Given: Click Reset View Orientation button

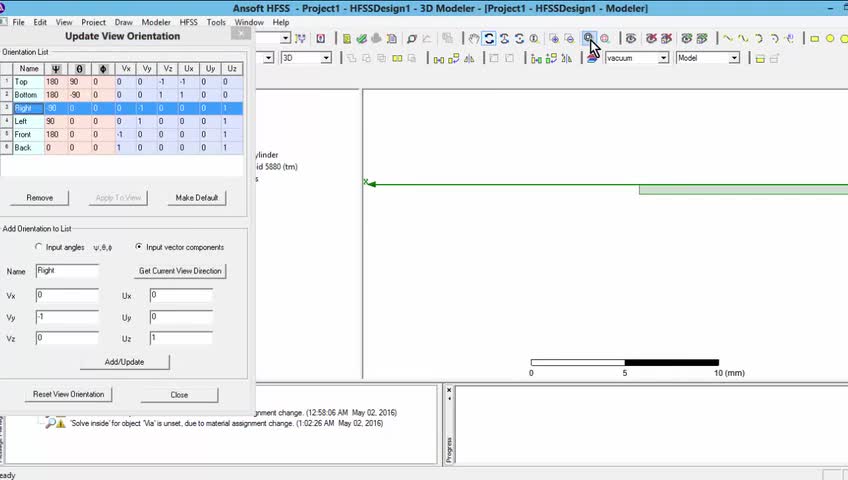Looking at the screenshot, I should (69, 395).
